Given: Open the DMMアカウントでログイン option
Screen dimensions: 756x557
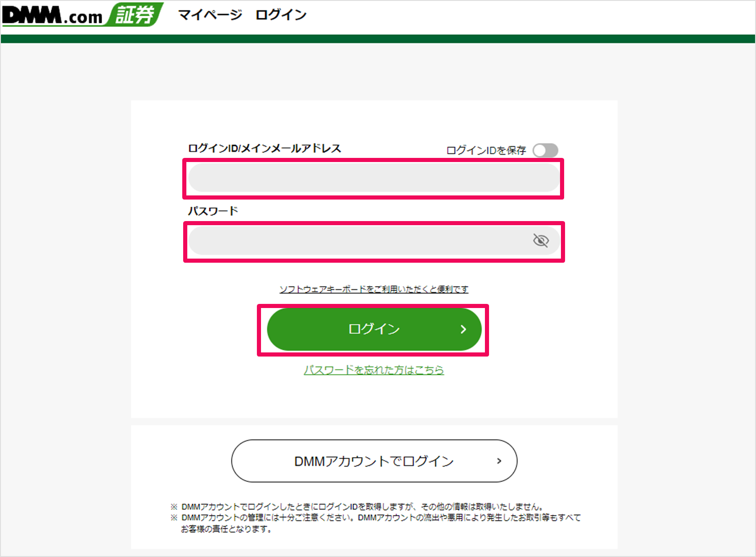Looking at the screenshot, I should coord(374,461).
